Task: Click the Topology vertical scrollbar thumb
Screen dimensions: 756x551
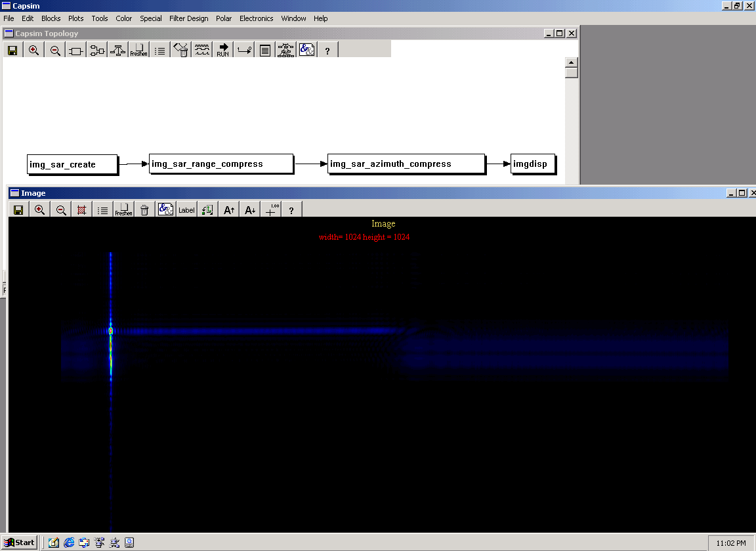Action: [x=571, y=73]
